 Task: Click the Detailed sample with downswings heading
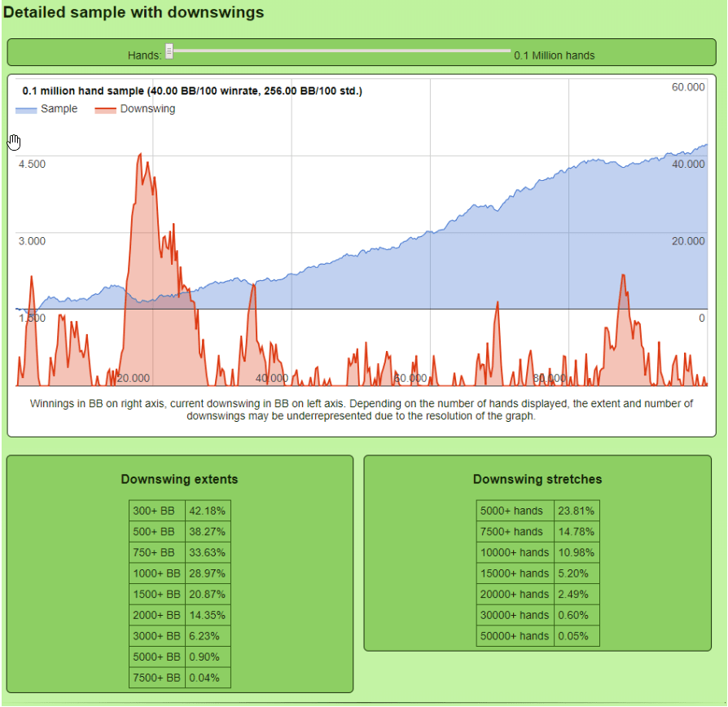click(134, 13)
